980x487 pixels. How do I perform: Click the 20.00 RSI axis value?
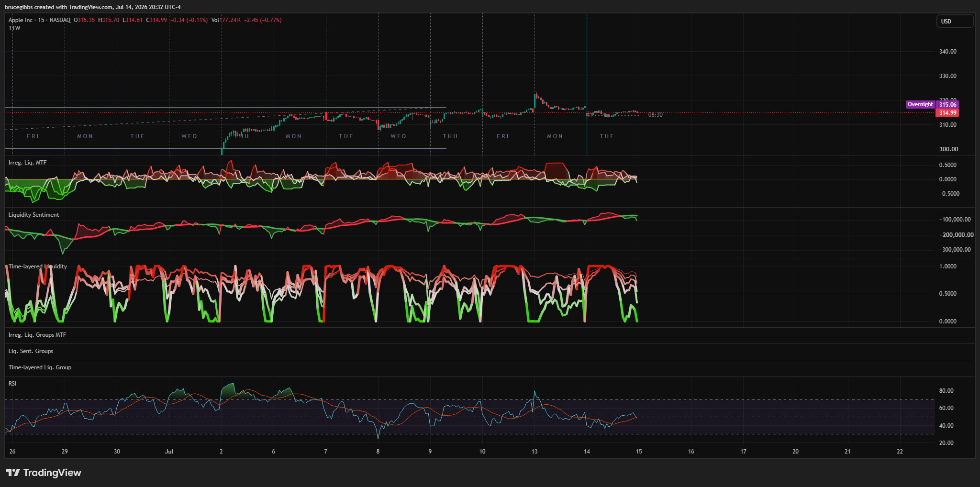(947, 443)
